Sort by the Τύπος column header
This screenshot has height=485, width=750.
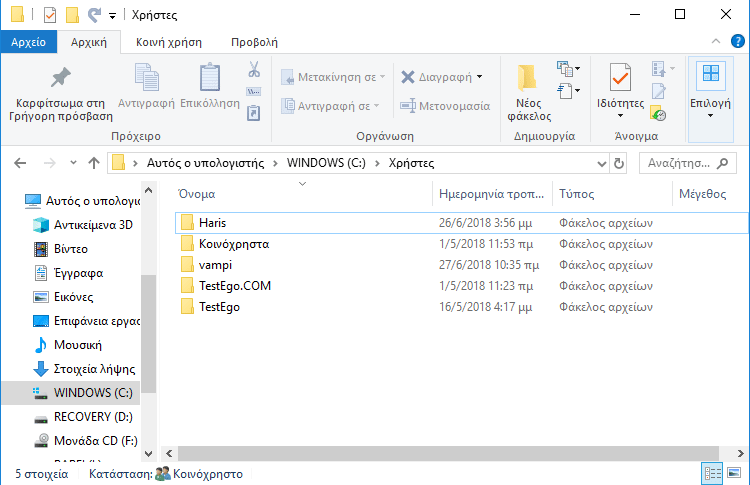(612, 194)
